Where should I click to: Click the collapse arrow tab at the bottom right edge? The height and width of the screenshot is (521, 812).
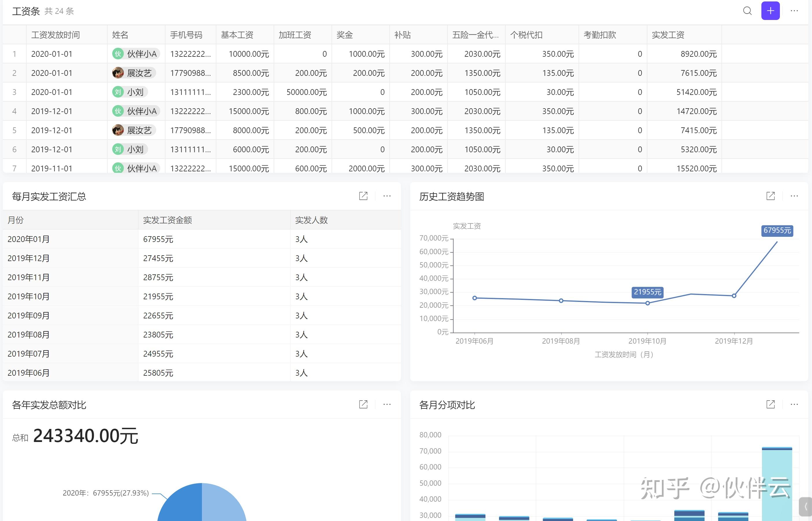coord(806,507)
